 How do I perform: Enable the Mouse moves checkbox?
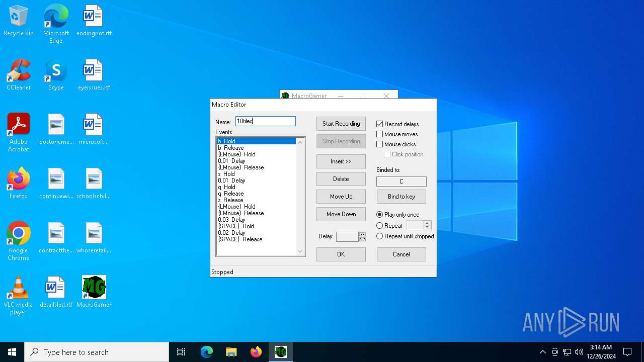coord(380,134)
